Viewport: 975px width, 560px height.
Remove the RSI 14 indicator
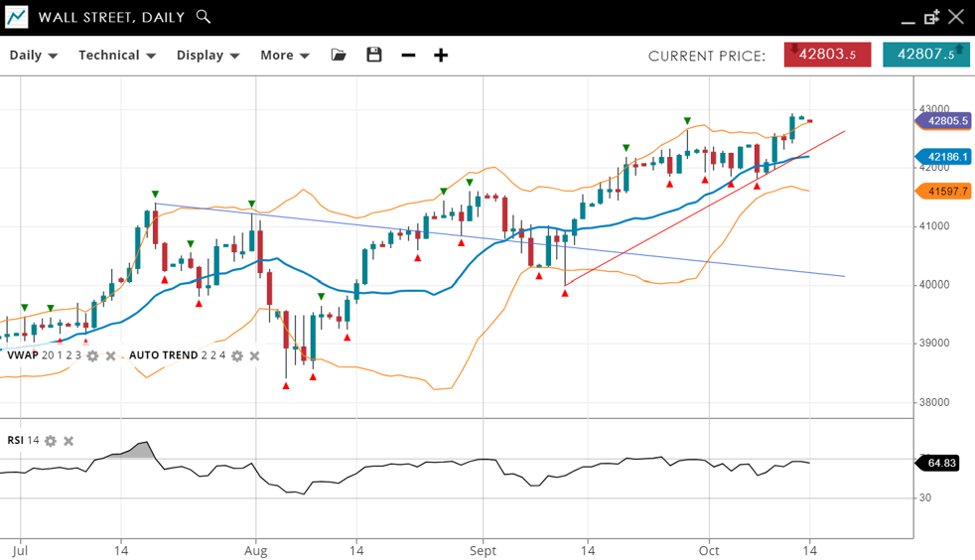pos(69,441)
